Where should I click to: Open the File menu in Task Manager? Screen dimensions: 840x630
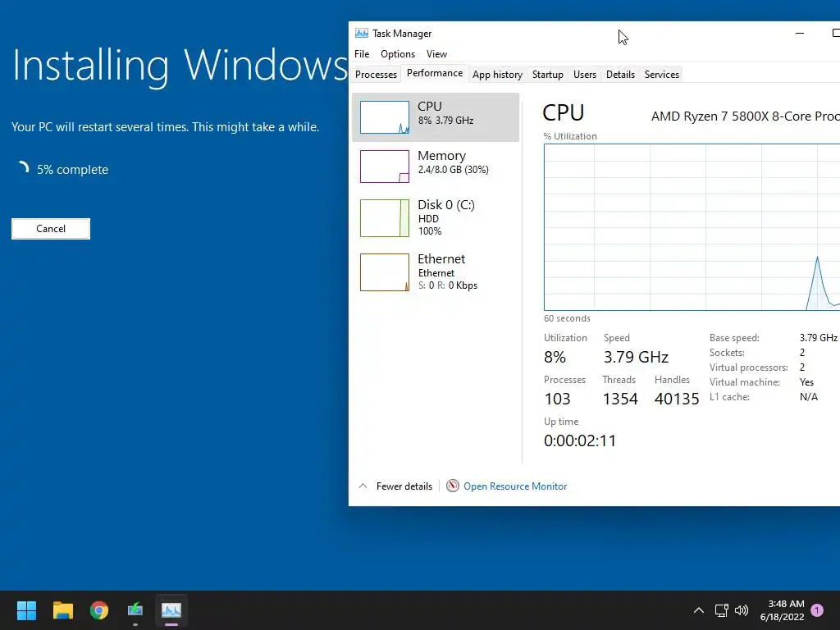click(x=362, y=54)
